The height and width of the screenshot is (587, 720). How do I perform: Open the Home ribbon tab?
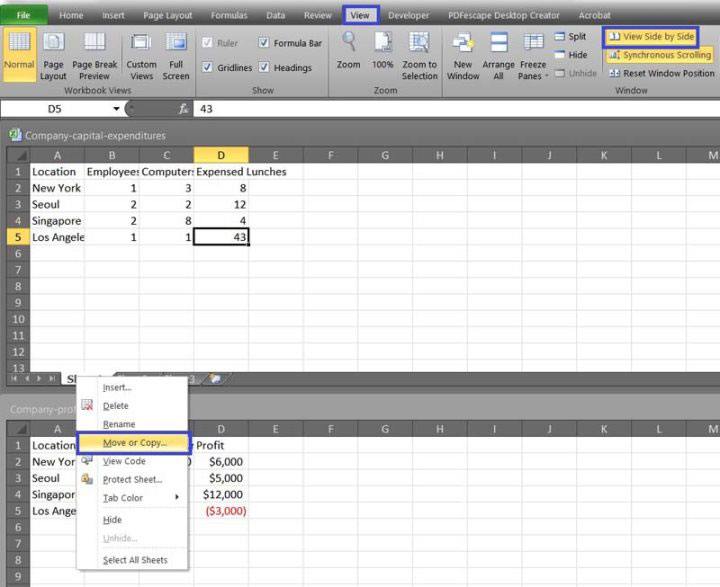coord(71,15)
